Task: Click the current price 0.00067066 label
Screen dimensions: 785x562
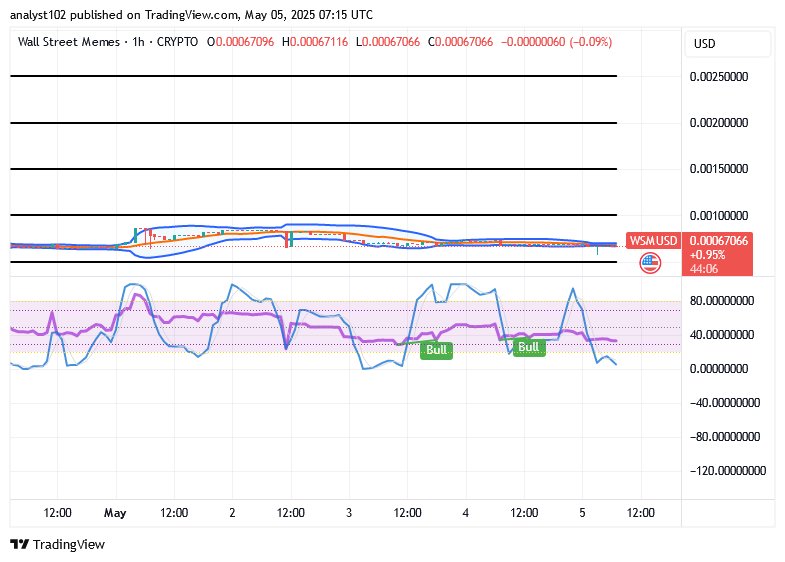Action: click(x=719, y=241)
